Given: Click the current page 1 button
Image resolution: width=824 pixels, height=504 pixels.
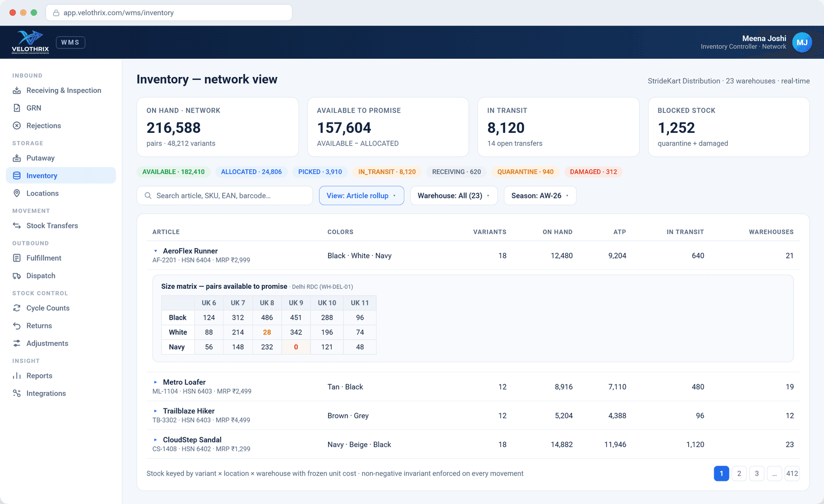Looking at the screenshot, I should pos(721,474).
